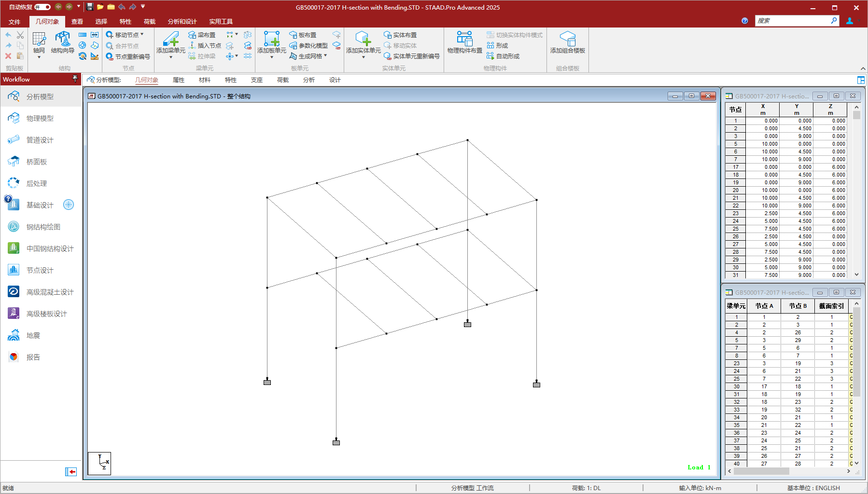Toggle the 自动恢复 auto-recover switch
The width and height of the screenshot is (868, 494).
click(x=42, y=7)
